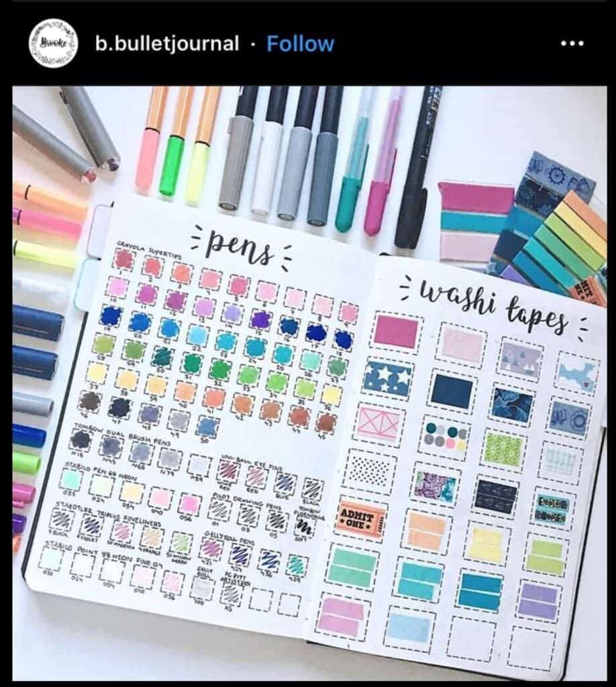Open the Brooke profile avatar
The height and width of the screenshot is (687, 616).
pos(53,44)
